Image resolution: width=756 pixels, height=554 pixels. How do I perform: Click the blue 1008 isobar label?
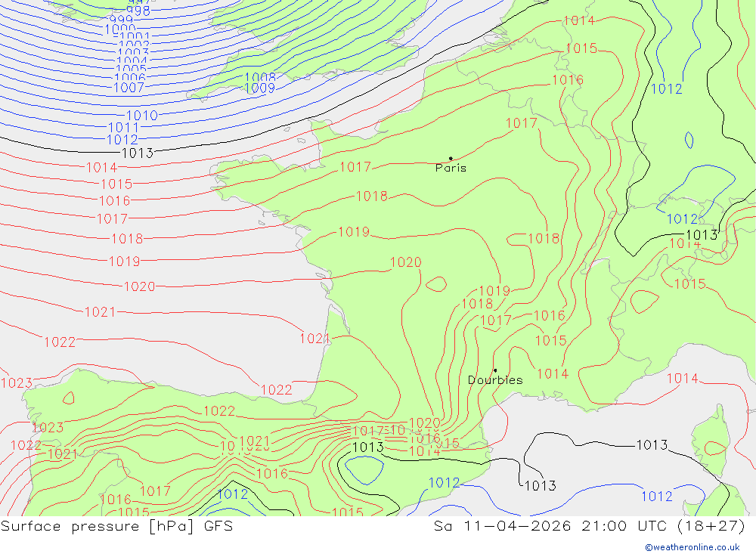tap(260, 78)
